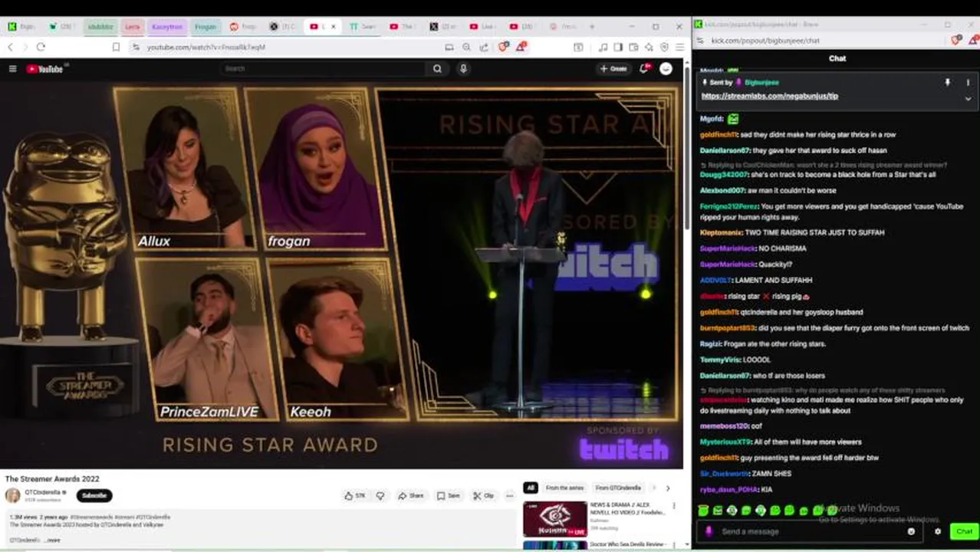The image size is (980, 552).
Task: Open more actions ellipsis under video
Action: 509,496
